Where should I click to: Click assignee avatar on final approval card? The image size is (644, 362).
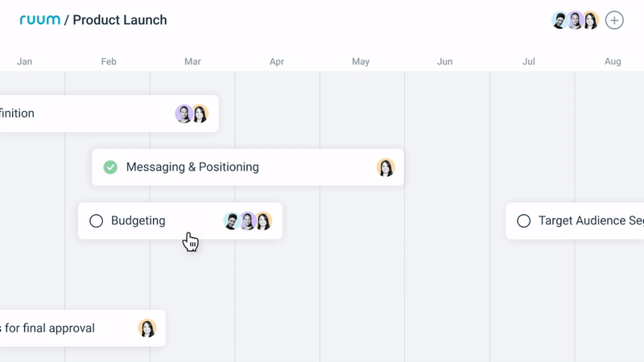tap(147, 328)
